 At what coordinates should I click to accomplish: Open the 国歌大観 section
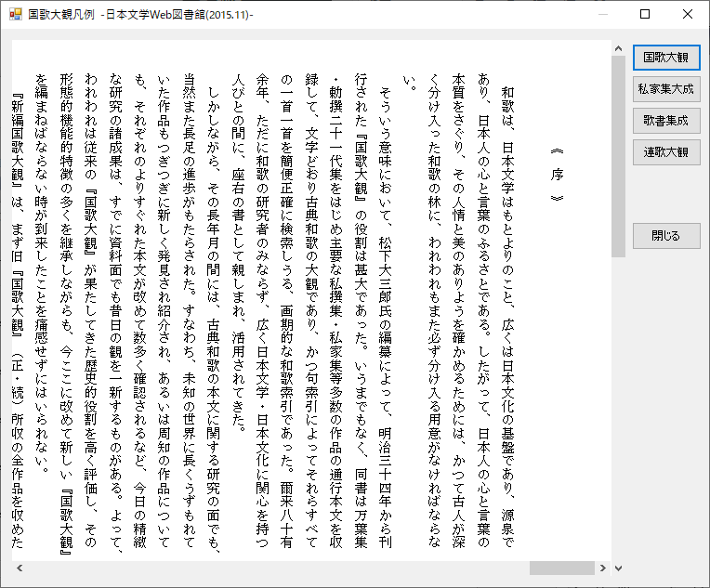tap(666, 58)
